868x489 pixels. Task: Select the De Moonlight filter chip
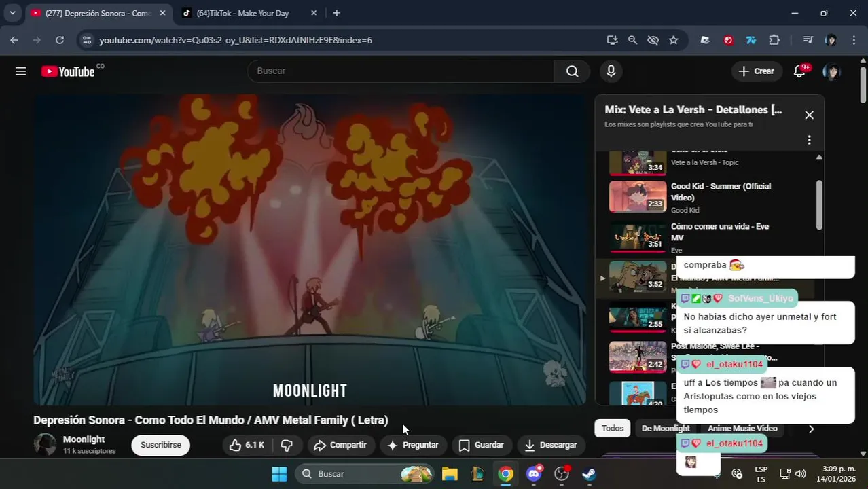666,428
